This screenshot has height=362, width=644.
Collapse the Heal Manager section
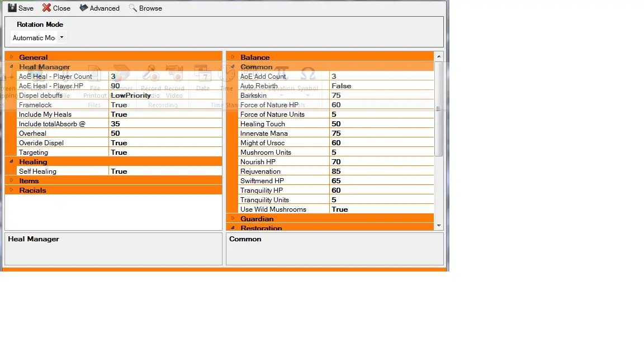point(11,66)
